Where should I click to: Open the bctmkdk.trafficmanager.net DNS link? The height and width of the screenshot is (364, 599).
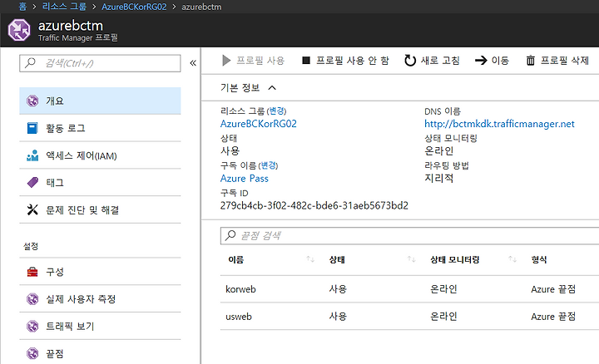tap(499, 124)
